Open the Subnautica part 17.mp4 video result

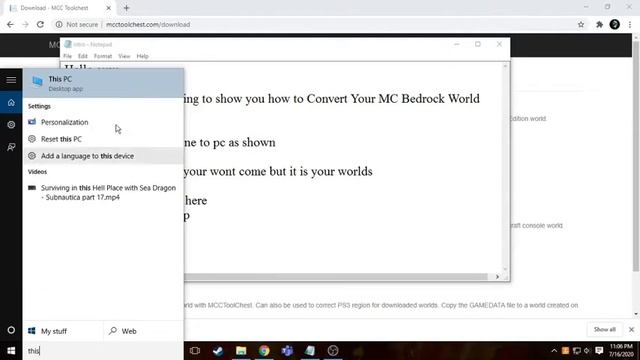coord(103,192)
